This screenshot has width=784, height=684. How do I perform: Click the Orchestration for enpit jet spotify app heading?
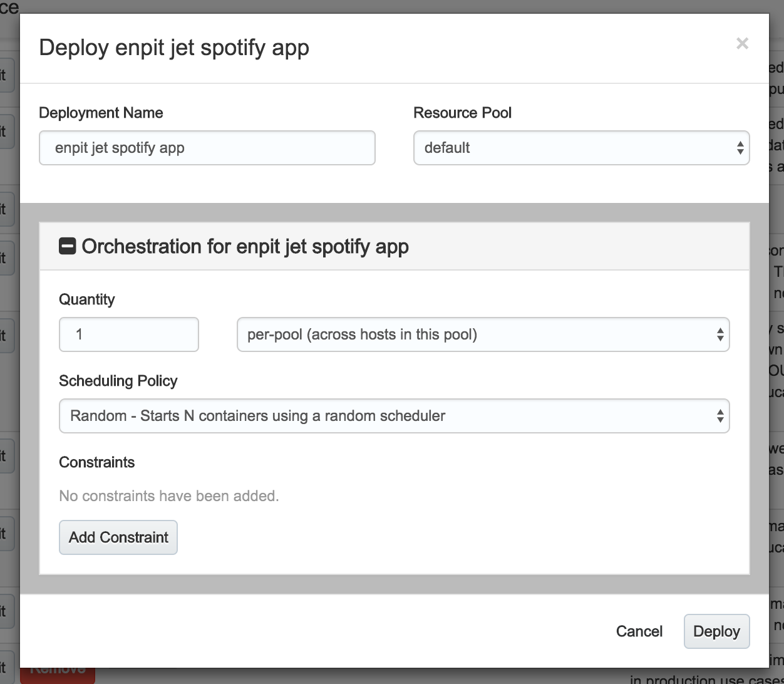pos(245,246)
